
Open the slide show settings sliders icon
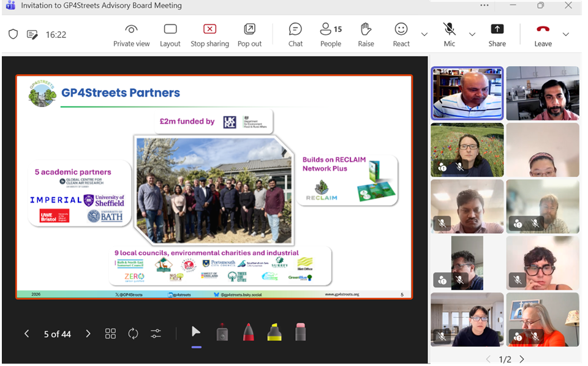[156, 334]
